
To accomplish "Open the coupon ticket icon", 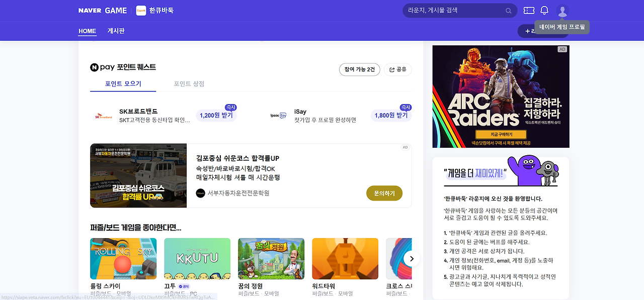I will [x=529, y=11].
